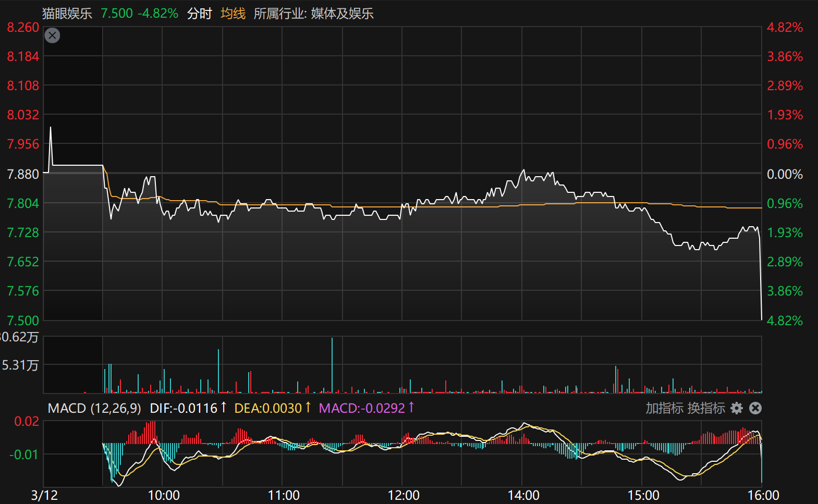The image size is (818, 504).
Task: Click 加指标 to add an indicator
Action: coord(664,408)
